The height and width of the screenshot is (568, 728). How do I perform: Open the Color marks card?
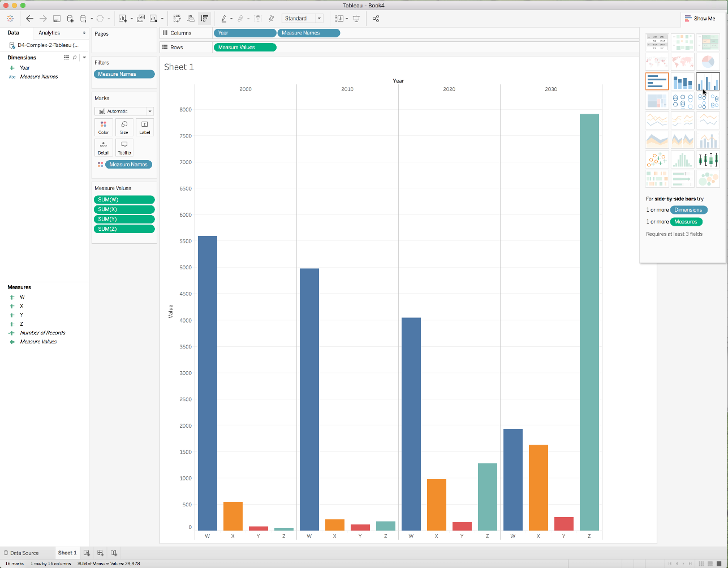click(104, 127)
